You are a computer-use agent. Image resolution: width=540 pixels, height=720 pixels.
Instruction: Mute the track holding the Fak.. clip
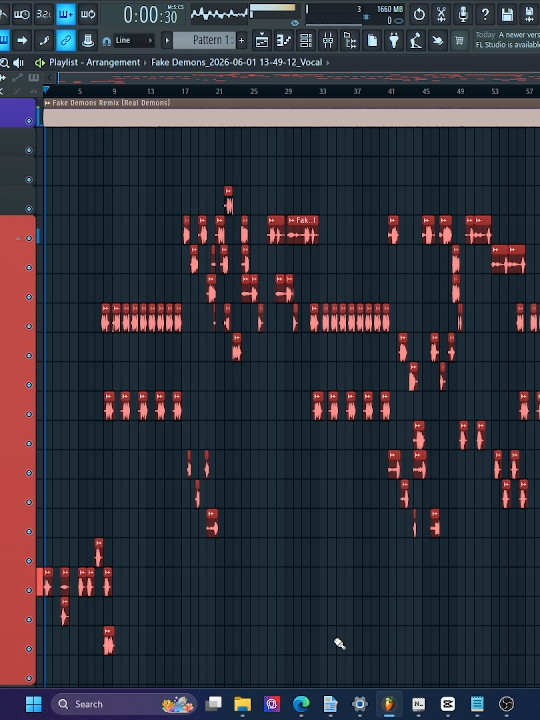click(x=29, y=238)
